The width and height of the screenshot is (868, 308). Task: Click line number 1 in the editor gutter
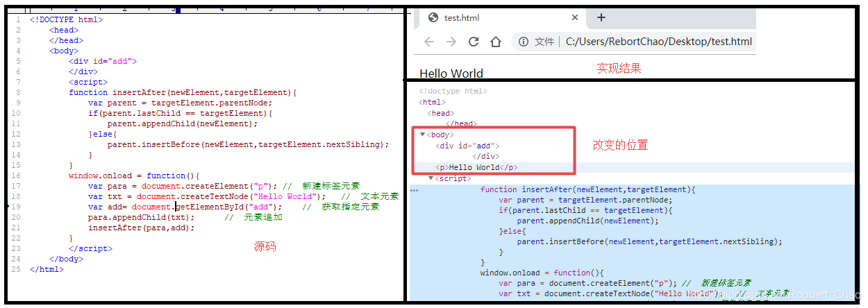[x=18, y=19]
